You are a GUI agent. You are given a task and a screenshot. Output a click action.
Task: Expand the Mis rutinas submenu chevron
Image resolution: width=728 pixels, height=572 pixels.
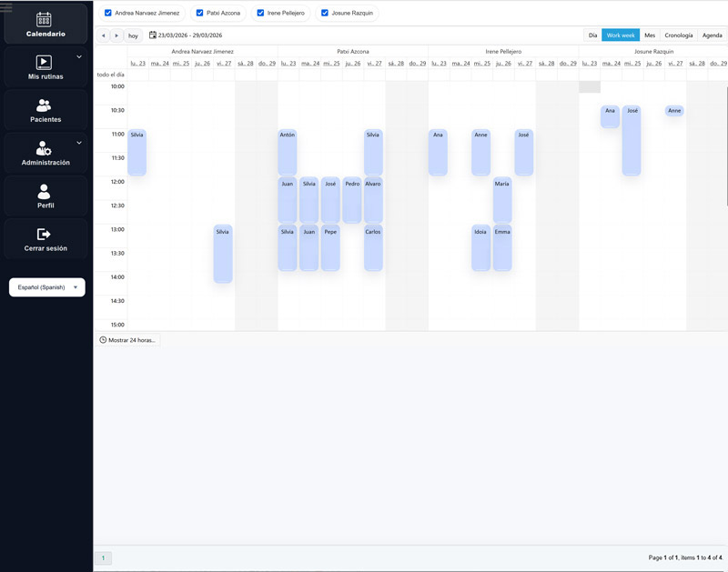[79, 56]
